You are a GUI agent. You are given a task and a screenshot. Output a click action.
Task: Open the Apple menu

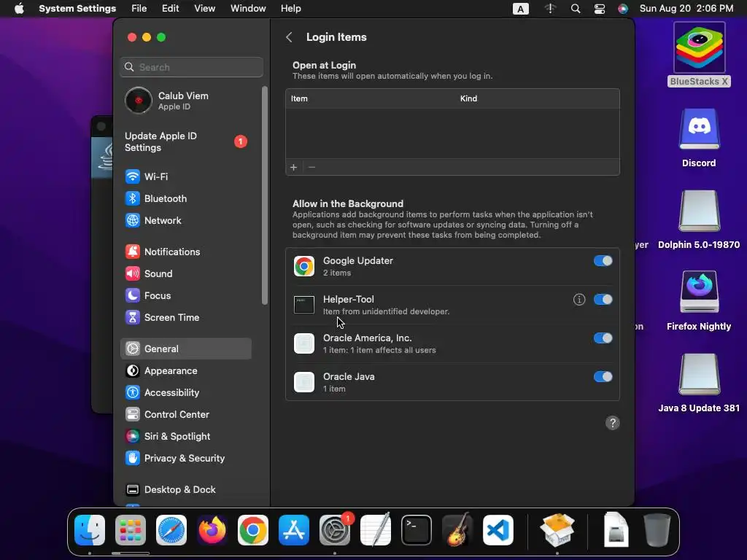[x=19, y=9]
